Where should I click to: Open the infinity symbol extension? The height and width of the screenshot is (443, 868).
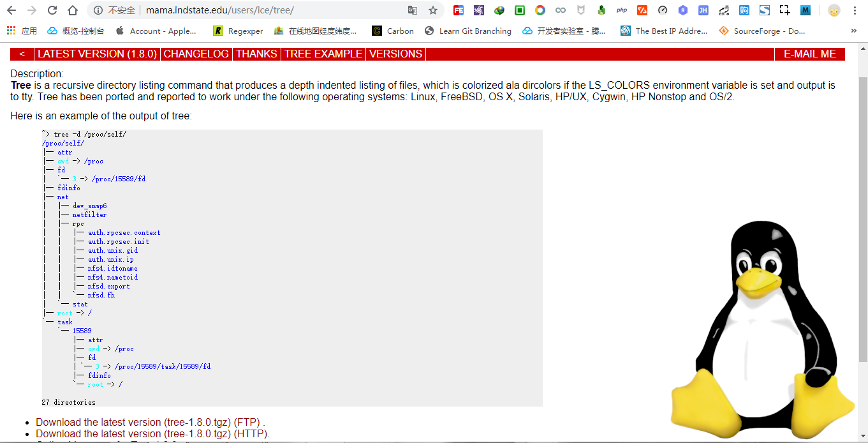click(561, 10)
